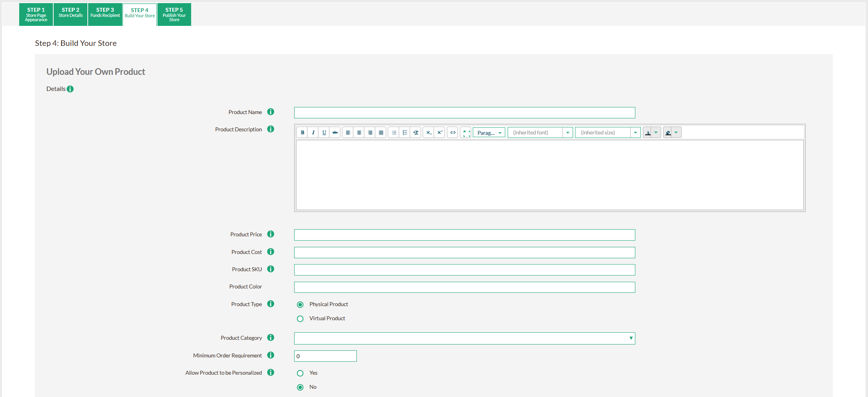The height and width of the screenshot is (397, 868).
Task: Center align the description text
Action: point(359,132)
